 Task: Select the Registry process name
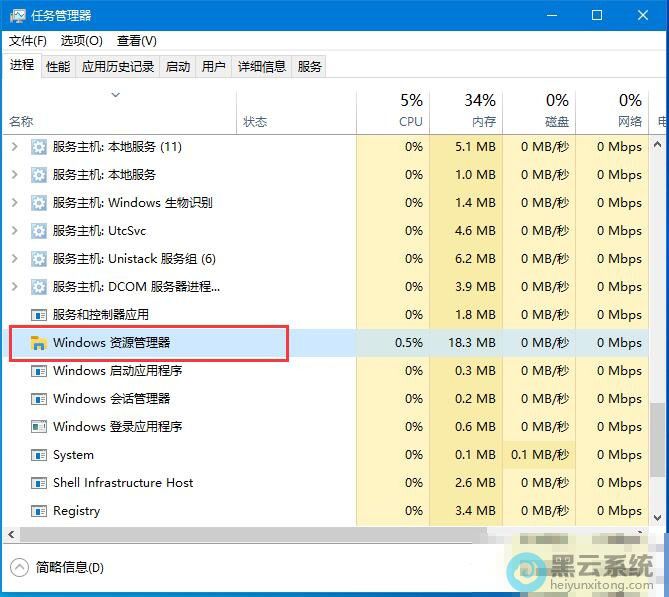point(76,511)
